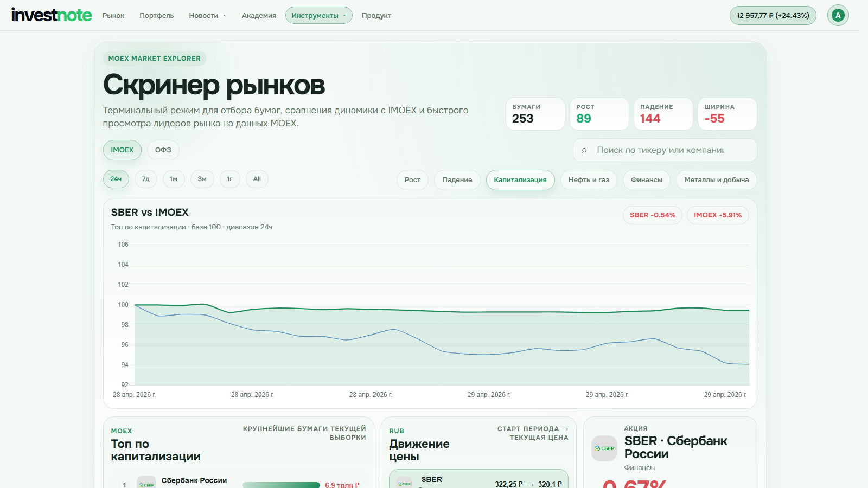Click the Sber logo in the stock card

pos(604,448)
